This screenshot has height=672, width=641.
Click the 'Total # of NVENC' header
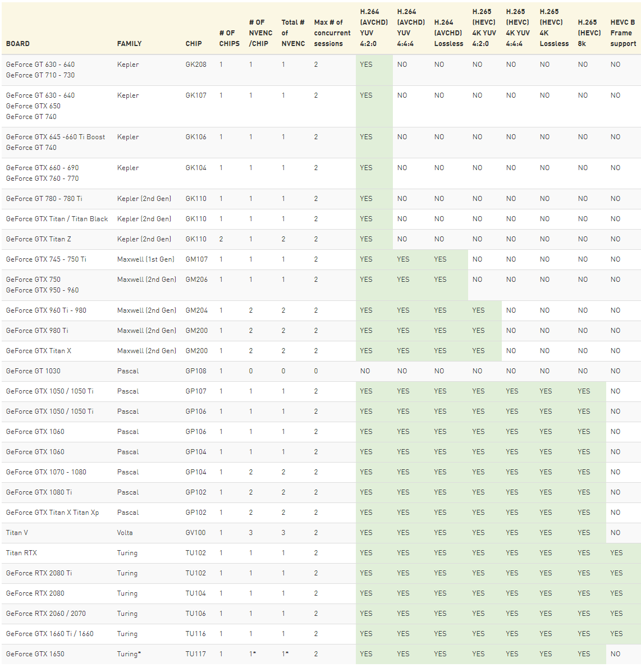click(x=293, y=33)
